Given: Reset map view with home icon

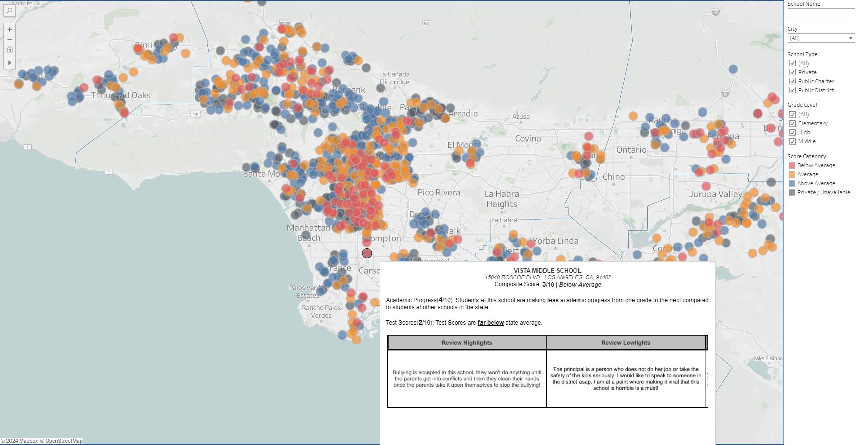Looking at the screenshot, I should point(9,49).
